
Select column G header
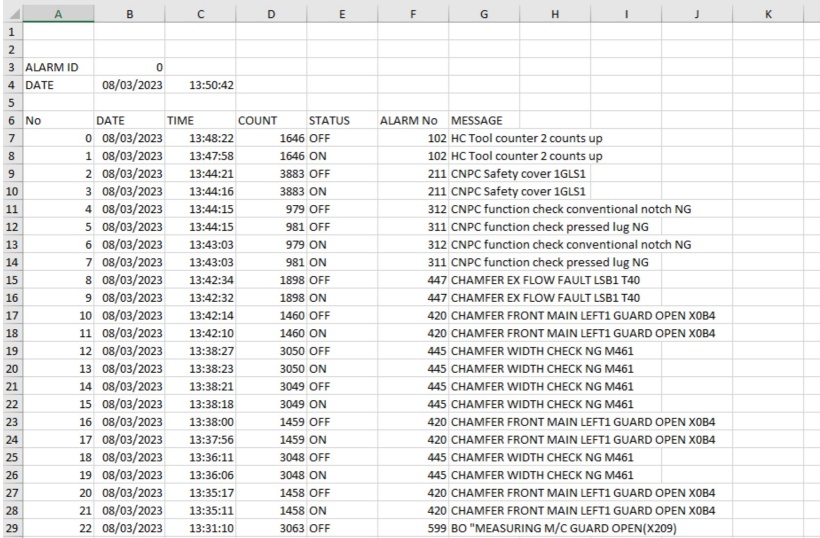point(484,10)
